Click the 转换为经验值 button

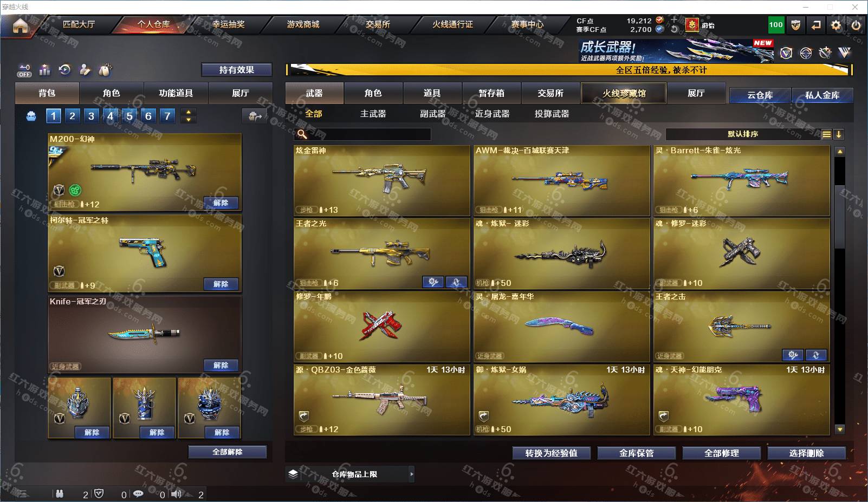[x=551, y=453]
